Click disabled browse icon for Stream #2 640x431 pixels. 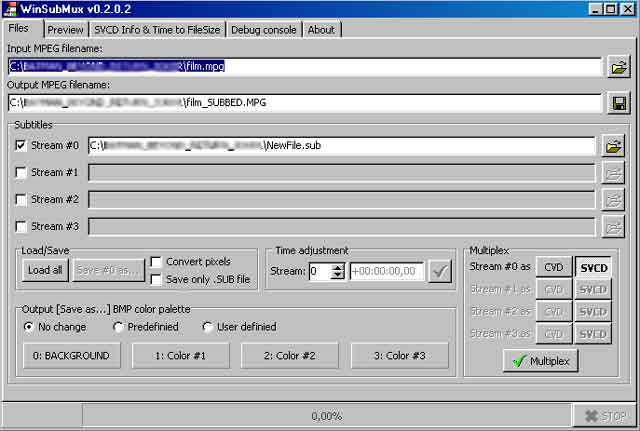tap(613, 200)
